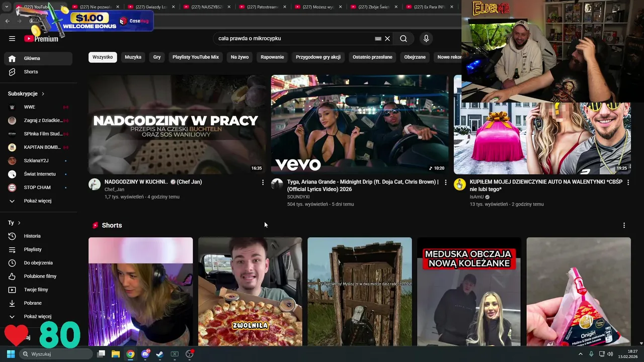Open NADGODZINY W KUCHNI video title
Screen dimensions: 644x362
[153, 182]
